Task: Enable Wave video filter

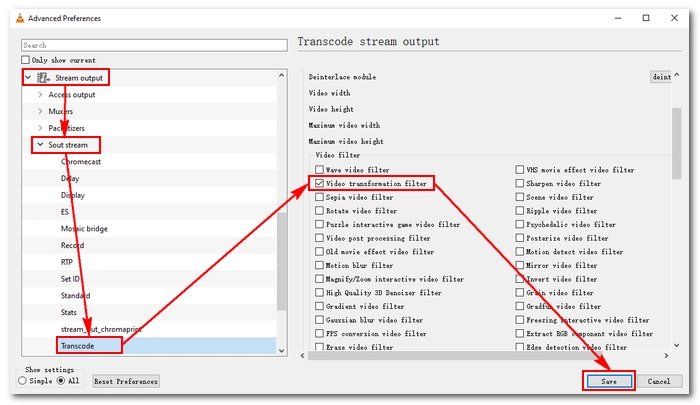Action: point(319,170)
